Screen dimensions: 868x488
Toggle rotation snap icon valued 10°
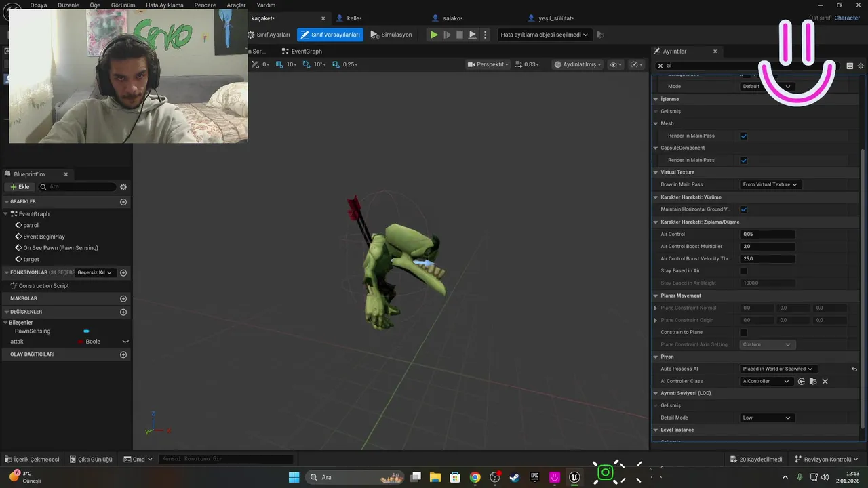[307, 64]
